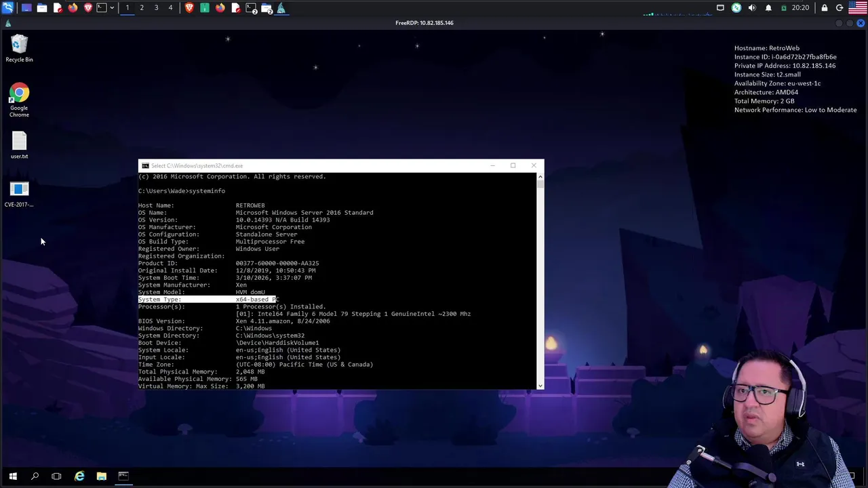The width and height of the screenshot is (868, 488).
Task: Launch Internet Explorer from Windows taskbar
Action: 79,476
